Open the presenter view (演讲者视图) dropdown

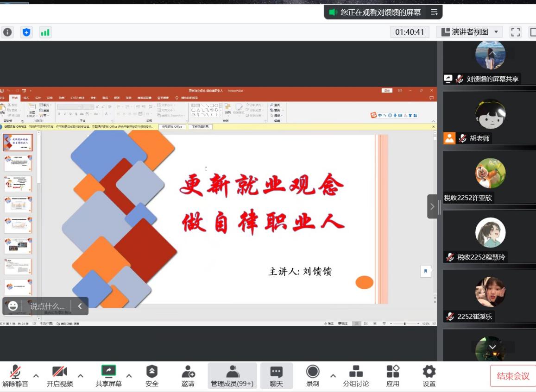pyautogui.click(x=470, y=32)
